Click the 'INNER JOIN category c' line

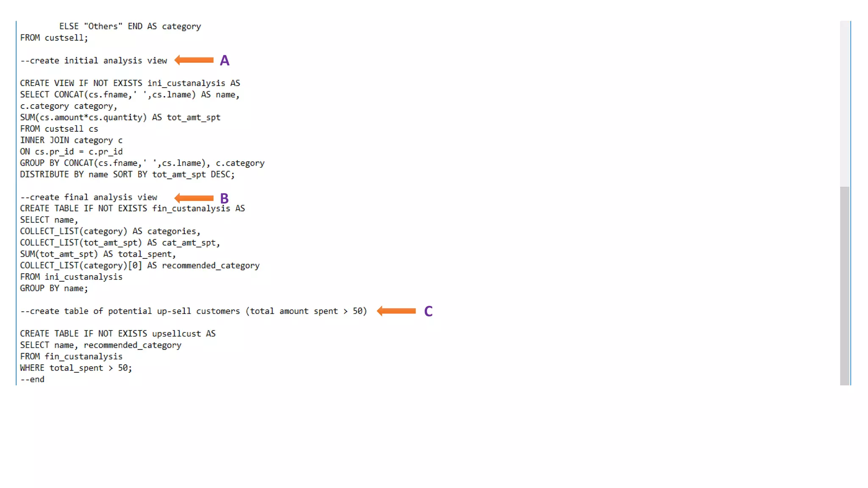(x=71, y=140)
